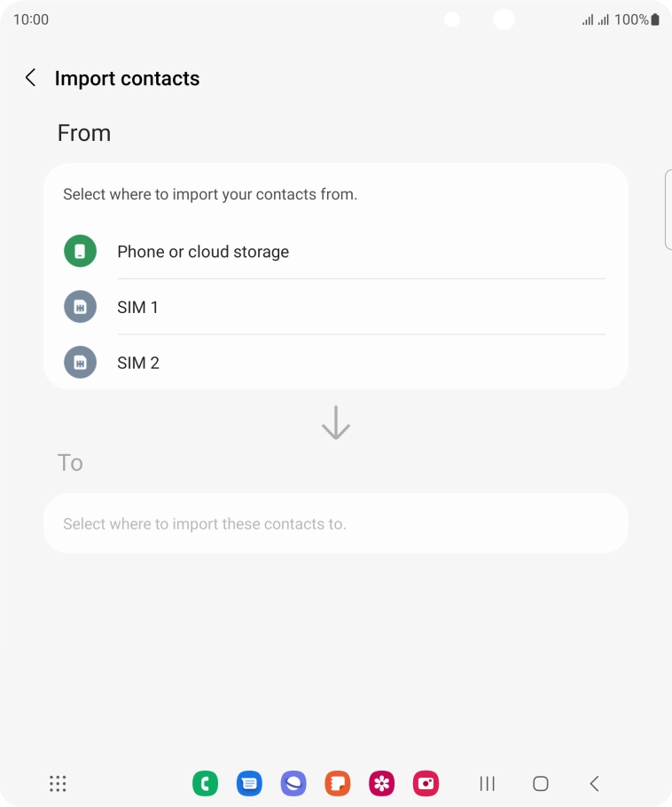Tap the 'To' destination selection box
The image size is (672, 807).
(336, 523)
